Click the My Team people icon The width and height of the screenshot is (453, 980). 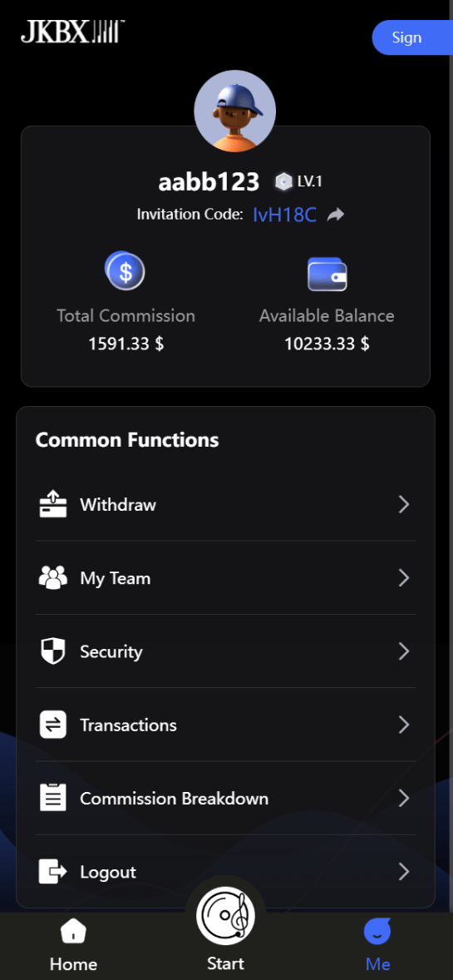(53, 578)
